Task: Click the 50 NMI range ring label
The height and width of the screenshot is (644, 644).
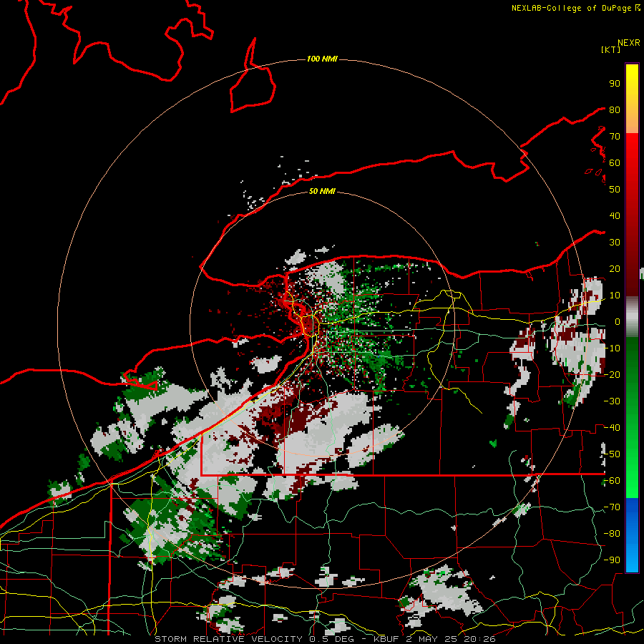Action: tap(322, 191)
